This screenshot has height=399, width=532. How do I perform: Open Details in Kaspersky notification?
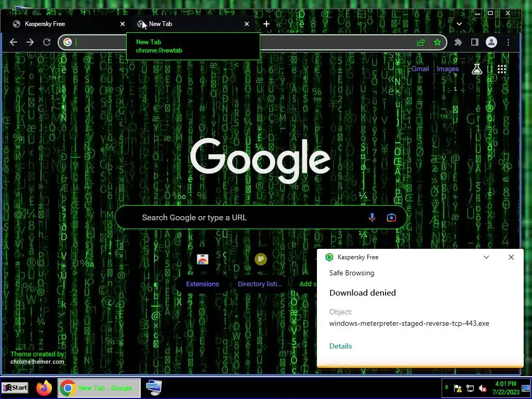(341, 346)
